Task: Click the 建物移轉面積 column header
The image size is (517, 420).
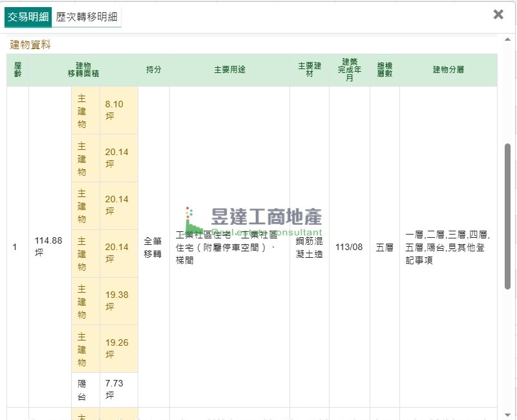Action: (83, 70)
